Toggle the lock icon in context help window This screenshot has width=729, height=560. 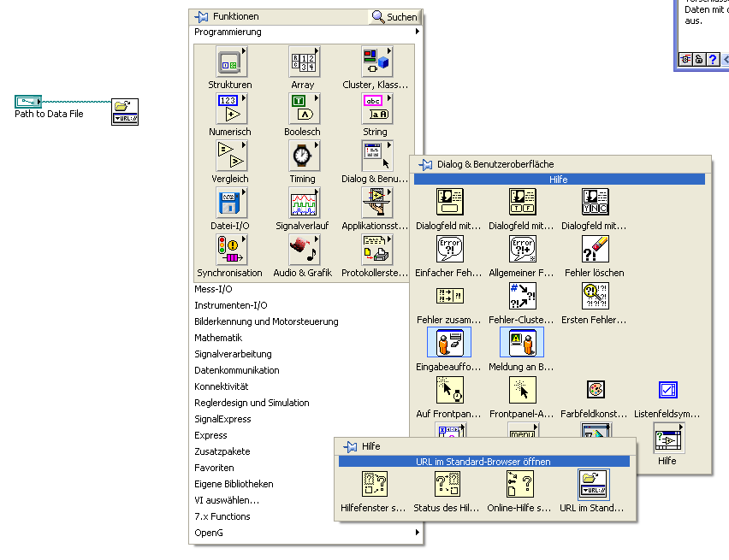[699, 59]
